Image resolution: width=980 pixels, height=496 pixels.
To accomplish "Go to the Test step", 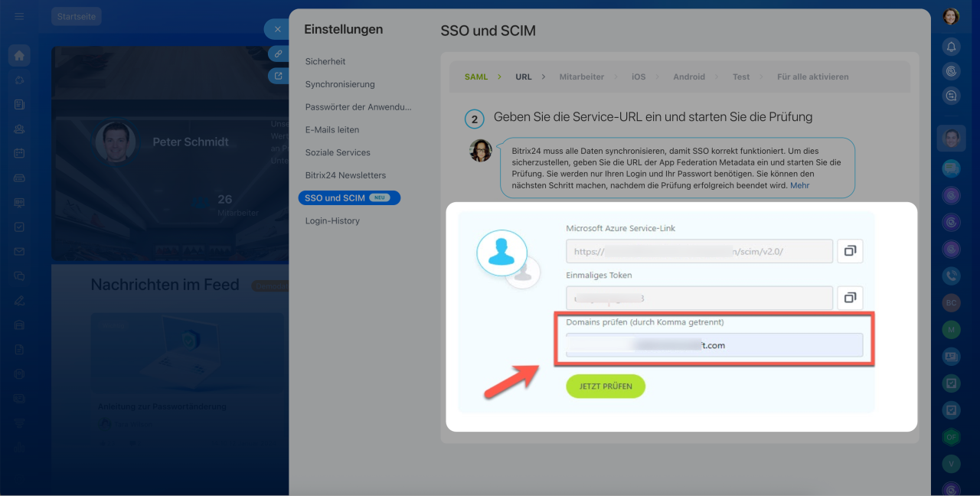I will [x=741, y=77].
